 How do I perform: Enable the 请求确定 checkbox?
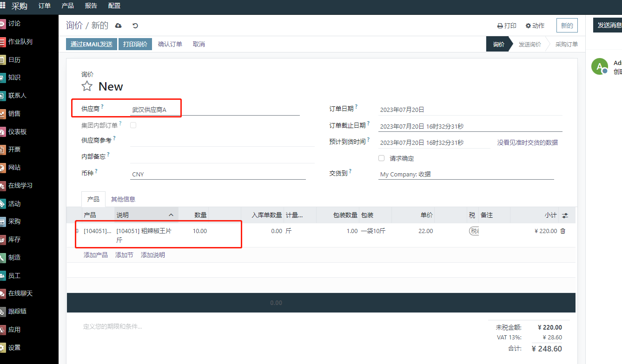(382, 158)
